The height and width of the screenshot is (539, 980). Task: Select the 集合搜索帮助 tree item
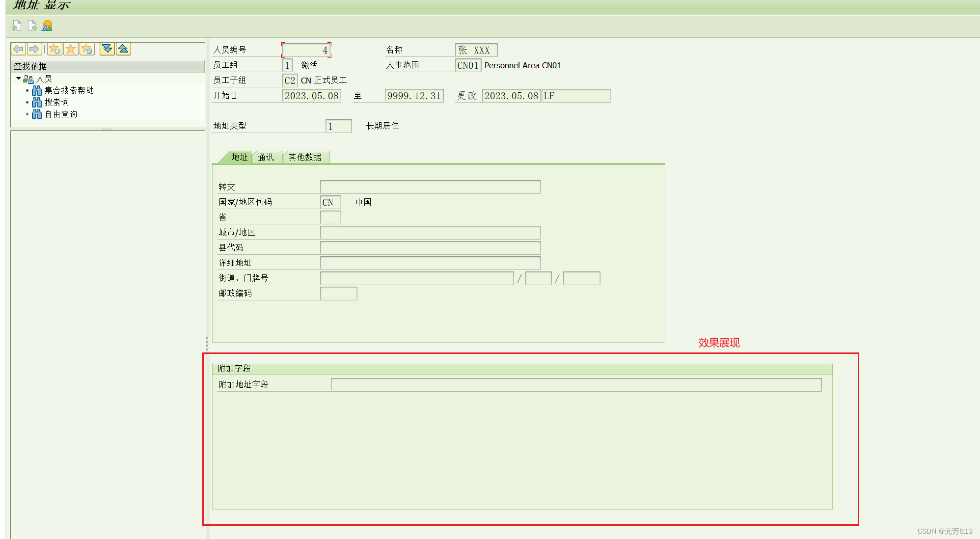[69, 90]
